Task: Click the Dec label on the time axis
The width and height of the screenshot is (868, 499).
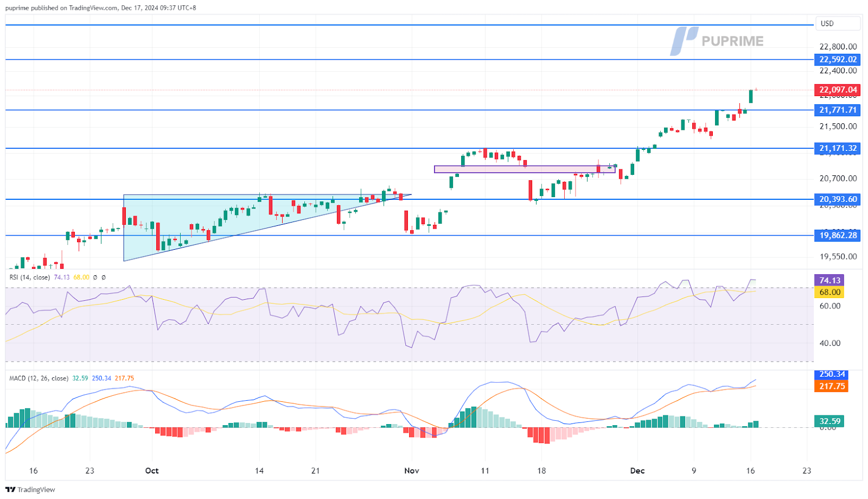Action: (637, 471)
